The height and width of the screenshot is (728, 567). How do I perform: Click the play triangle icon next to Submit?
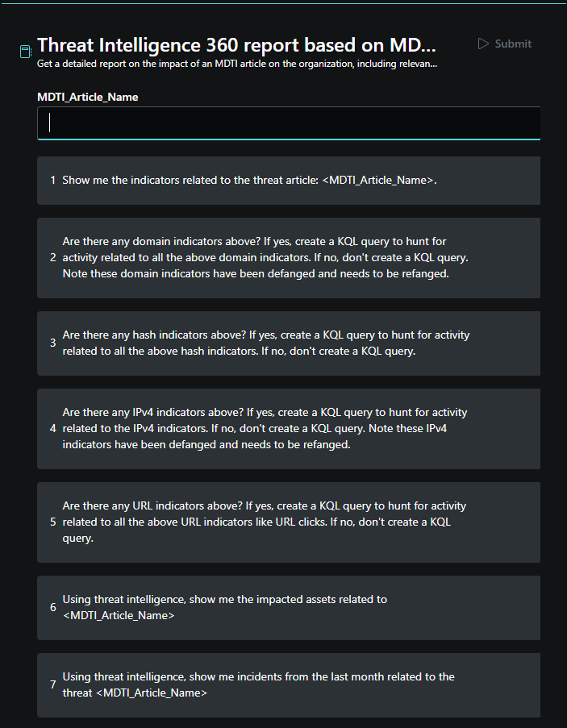[483, 44]
